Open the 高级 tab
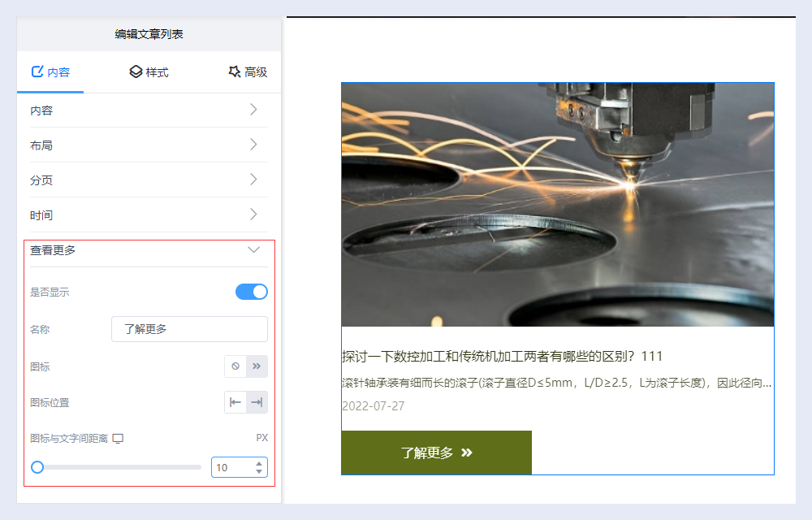This screenshot has height=520, width=812. 248,72
